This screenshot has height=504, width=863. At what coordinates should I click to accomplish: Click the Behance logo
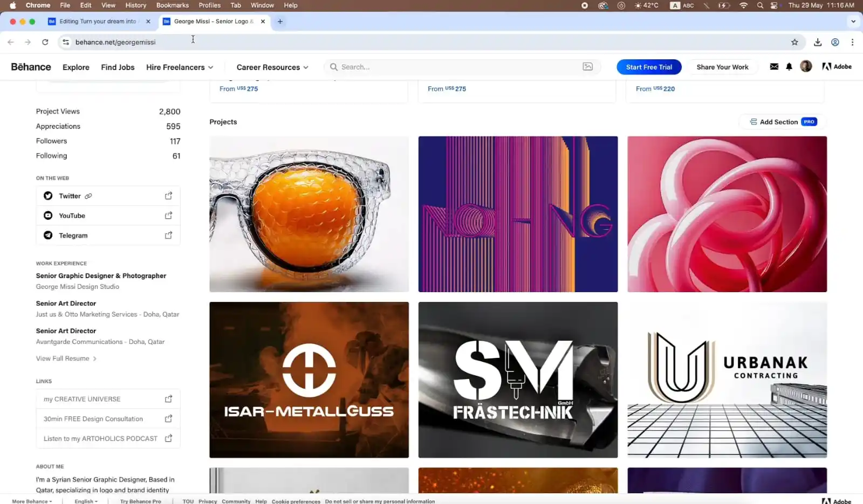pos(31,67)
